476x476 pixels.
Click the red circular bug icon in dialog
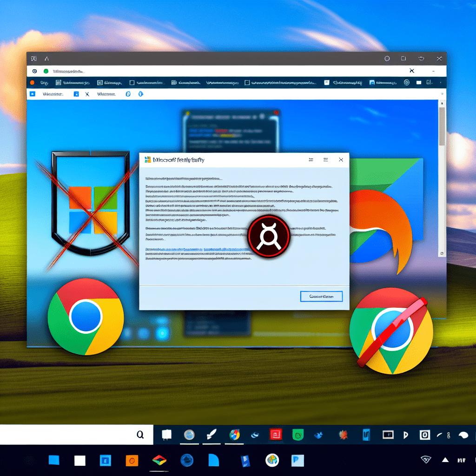268,236
